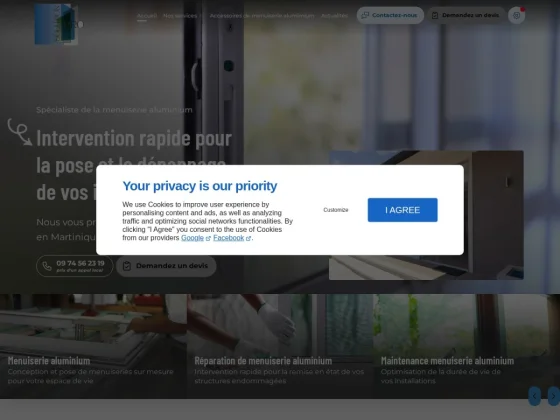
Task: Open Accessoires de menuiserie aluminium page
Action: point(262,16)
